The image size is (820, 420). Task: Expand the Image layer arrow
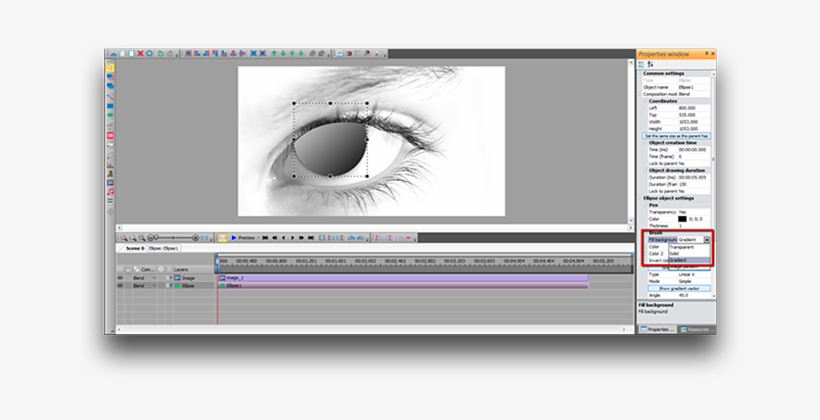(x=170, y=278)
